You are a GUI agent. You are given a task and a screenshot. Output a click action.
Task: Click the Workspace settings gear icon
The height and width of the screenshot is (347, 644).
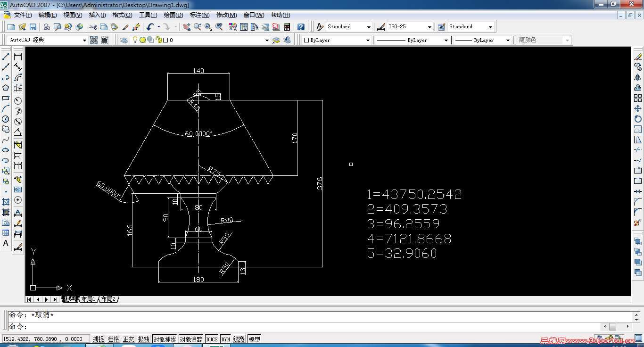coord(94,40)
